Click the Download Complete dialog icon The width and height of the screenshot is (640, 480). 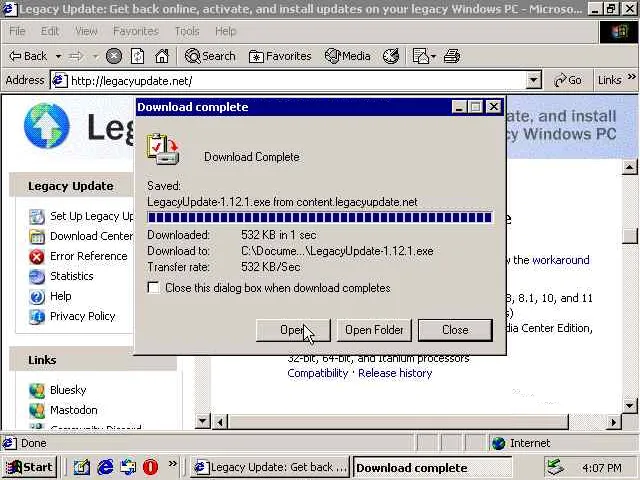pyautogui.click(x=163, y=149)
